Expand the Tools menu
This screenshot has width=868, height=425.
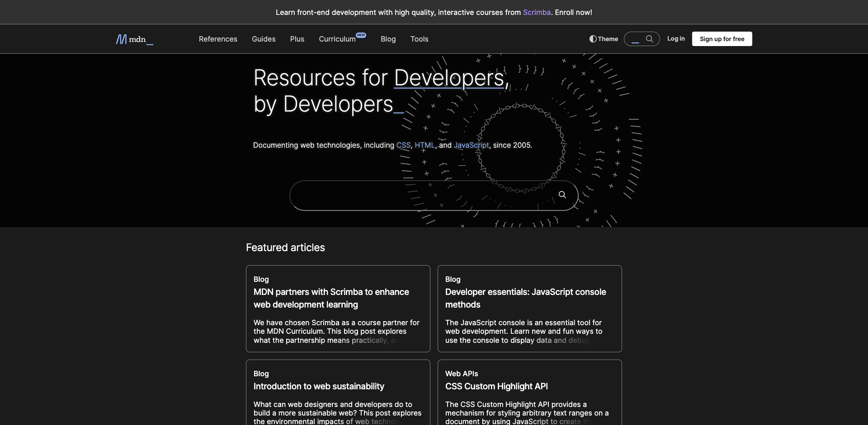[419, 39]
